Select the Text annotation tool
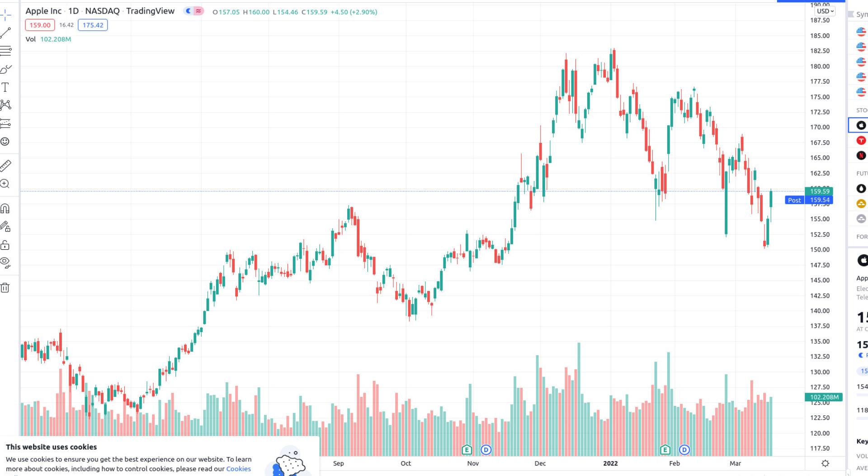 pos(5,87)
